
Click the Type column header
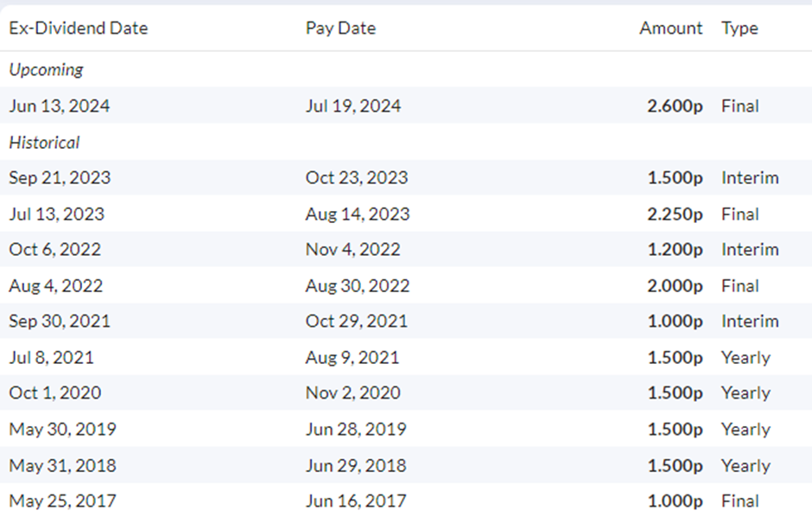click(739, 28)
